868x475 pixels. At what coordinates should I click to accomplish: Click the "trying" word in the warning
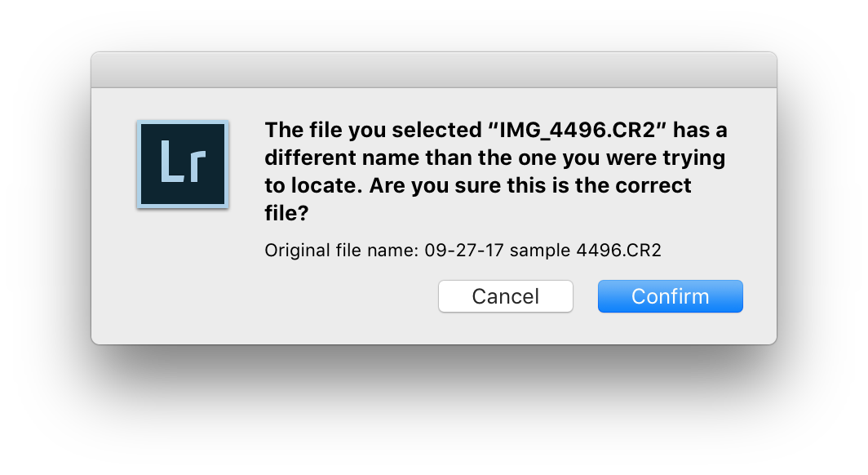click(694, 158)
